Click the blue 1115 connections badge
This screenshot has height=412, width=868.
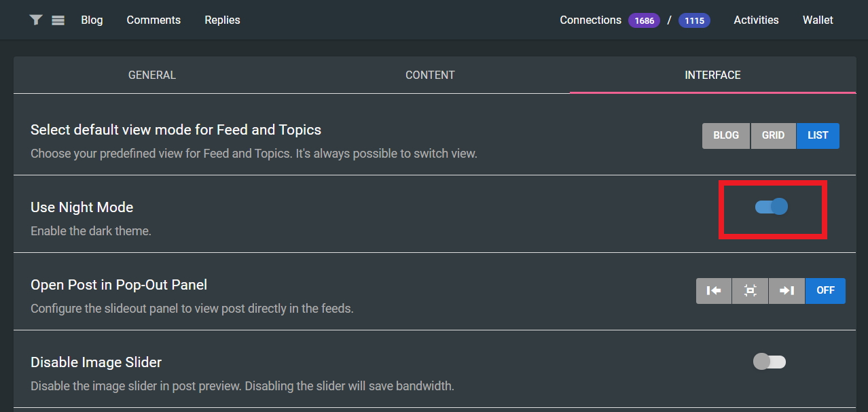click(x=694, y=20)
